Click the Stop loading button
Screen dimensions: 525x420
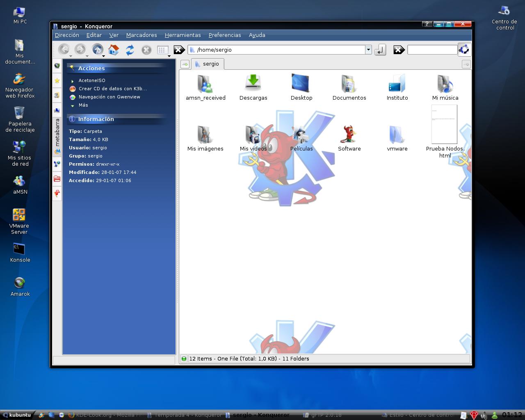146,50
